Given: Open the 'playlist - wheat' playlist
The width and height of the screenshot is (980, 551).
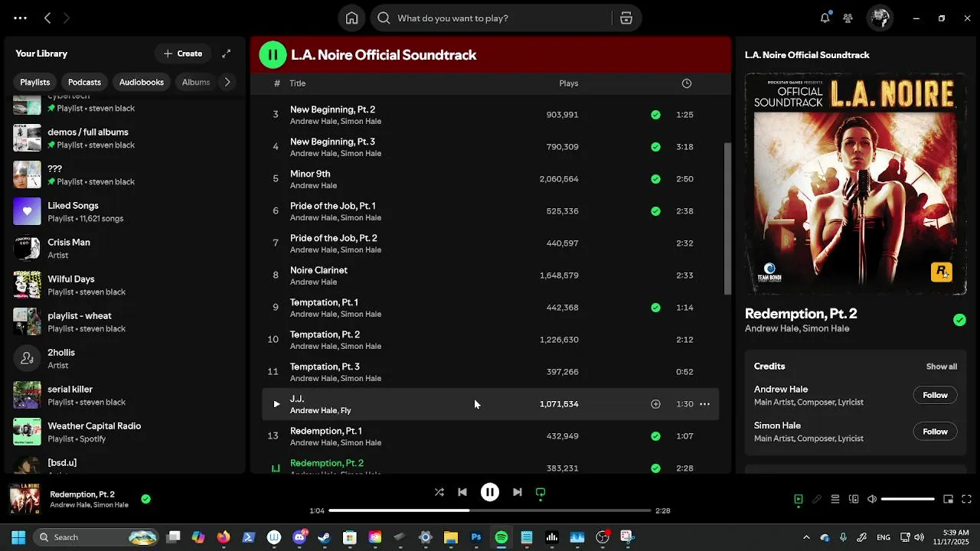Looking at the screenshot, I should point(126,321).
